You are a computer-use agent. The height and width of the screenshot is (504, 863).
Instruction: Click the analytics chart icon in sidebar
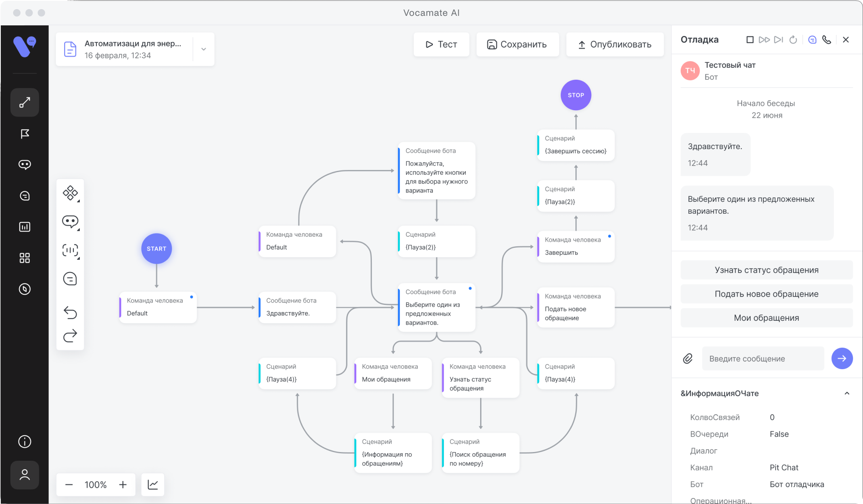point(25,227)
